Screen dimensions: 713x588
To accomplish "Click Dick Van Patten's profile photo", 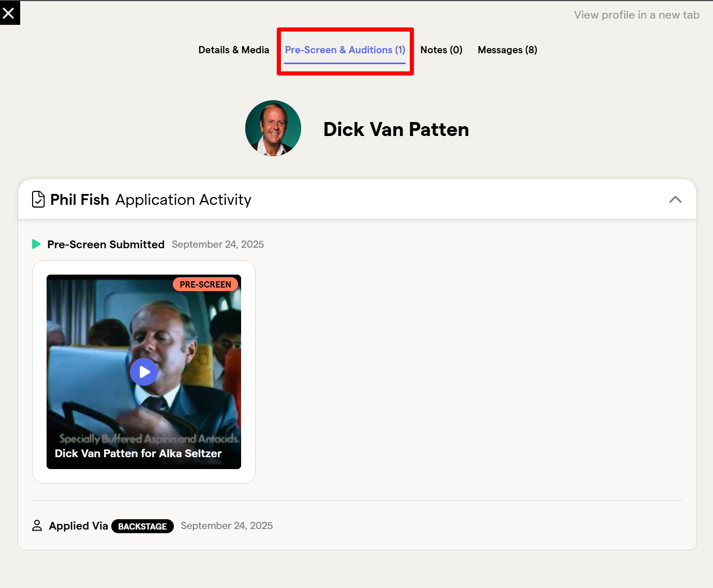I will coord(273,128).
